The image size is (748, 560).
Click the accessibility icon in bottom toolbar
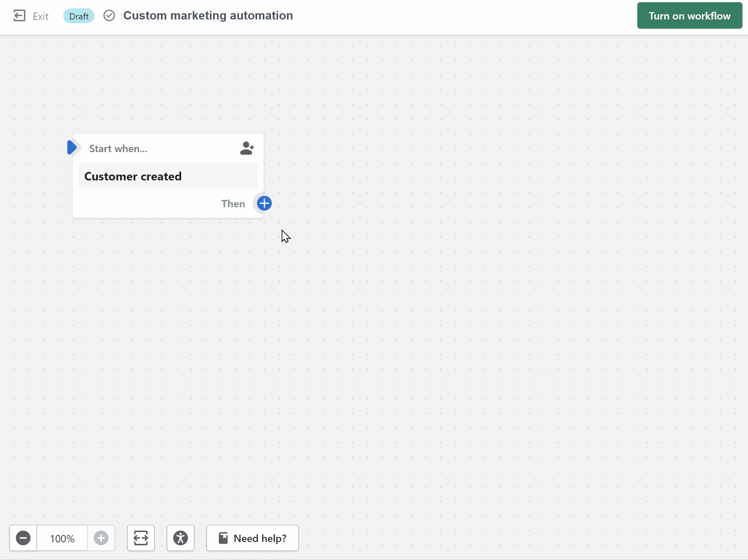click(180, 538)
